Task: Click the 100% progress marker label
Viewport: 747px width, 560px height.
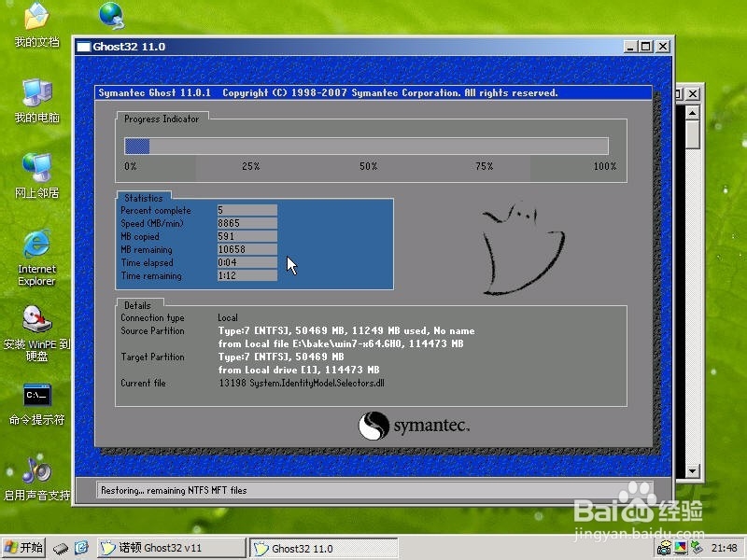Action: click(605, 166)
